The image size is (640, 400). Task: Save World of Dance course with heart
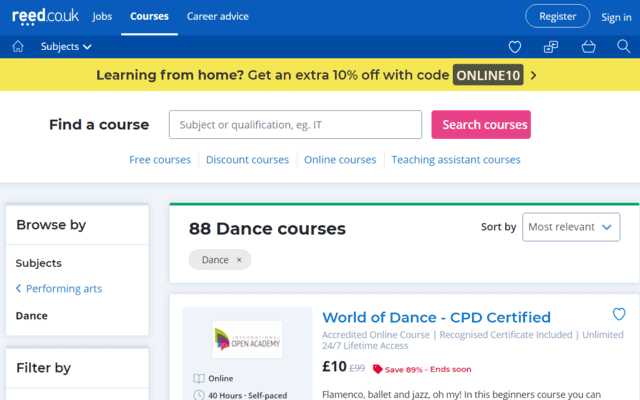click(619, 314)
